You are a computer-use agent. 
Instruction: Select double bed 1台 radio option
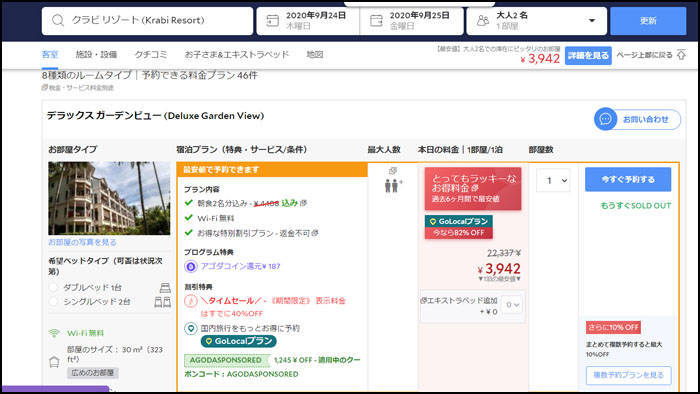pos(54,288)
